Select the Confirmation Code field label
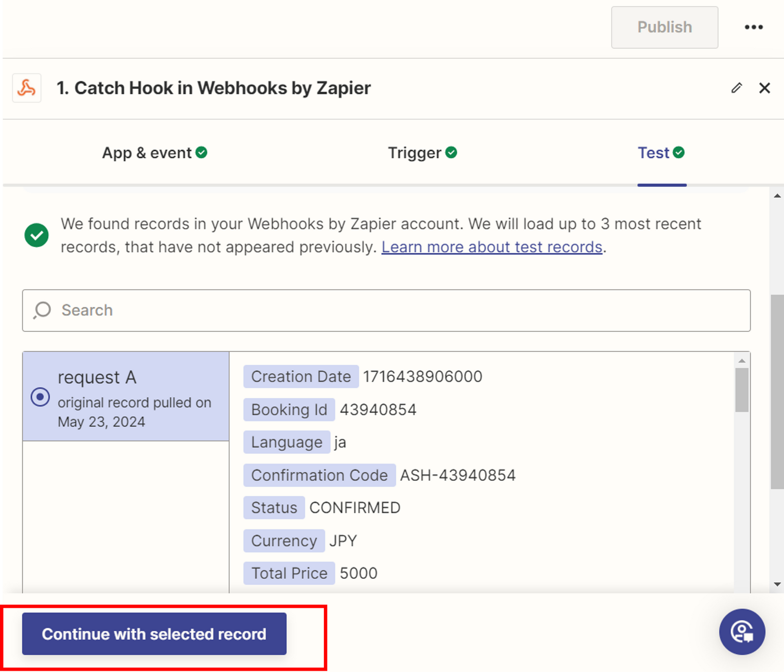The image size is (784, 672). click(x=319, y=475)
